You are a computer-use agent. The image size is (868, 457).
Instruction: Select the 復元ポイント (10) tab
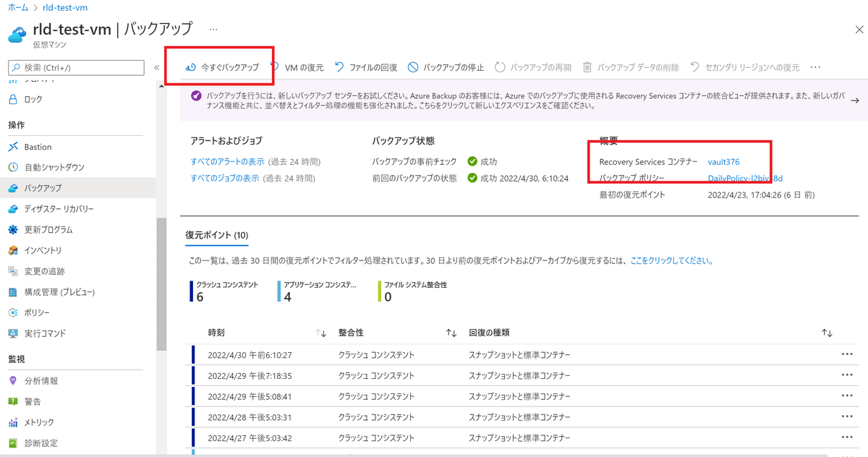click(216, 235)
